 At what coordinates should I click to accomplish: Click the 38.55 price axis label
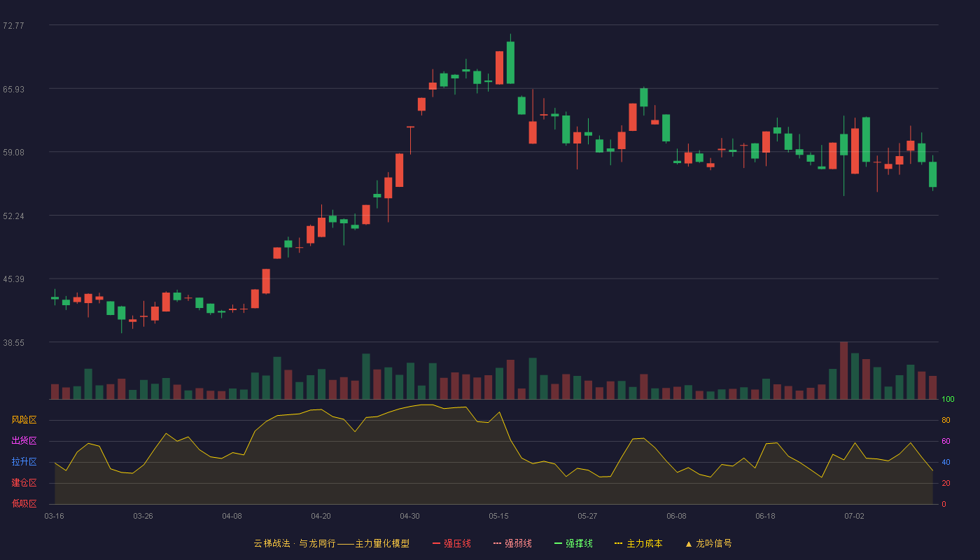pos(13,342)
